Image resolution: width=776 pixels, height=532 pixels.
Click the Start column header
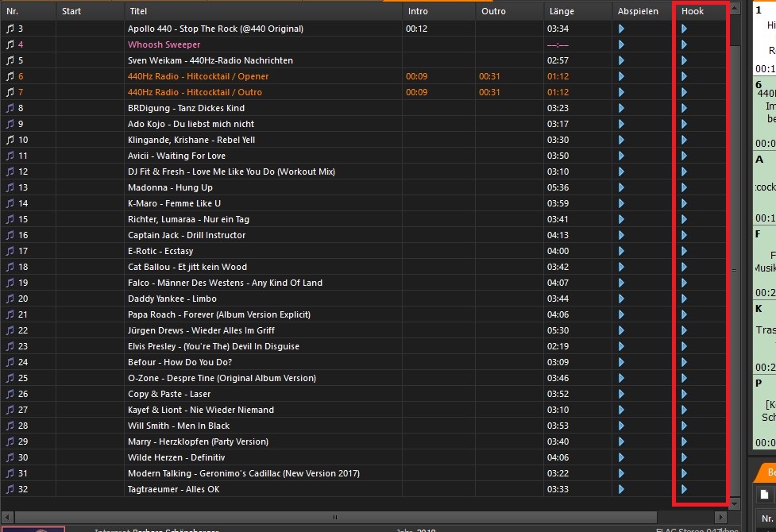pos(90,11)
